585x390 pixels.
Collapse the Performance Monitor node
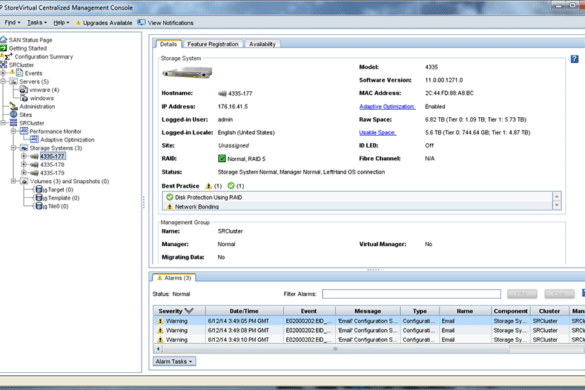pos(13,131)
